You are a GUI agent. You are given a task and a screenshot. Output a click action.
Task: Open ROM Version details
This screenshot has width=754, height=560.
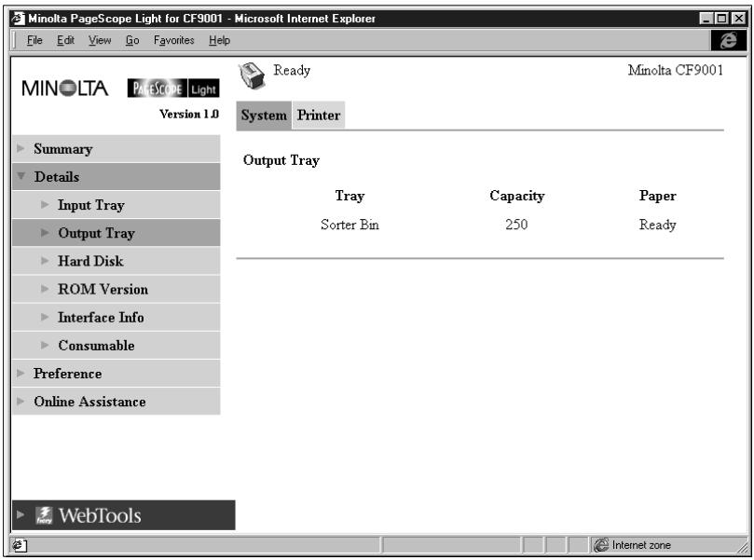117,289
